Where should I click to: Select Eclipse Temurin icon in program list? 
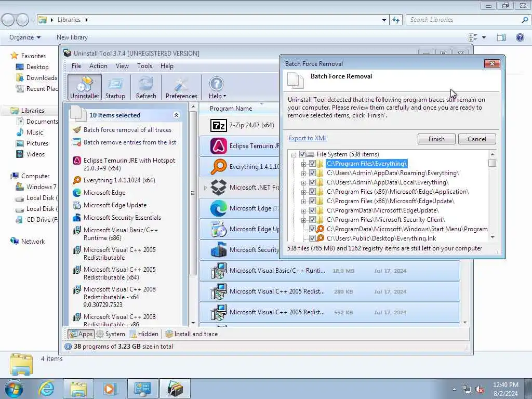pos(219,146)
